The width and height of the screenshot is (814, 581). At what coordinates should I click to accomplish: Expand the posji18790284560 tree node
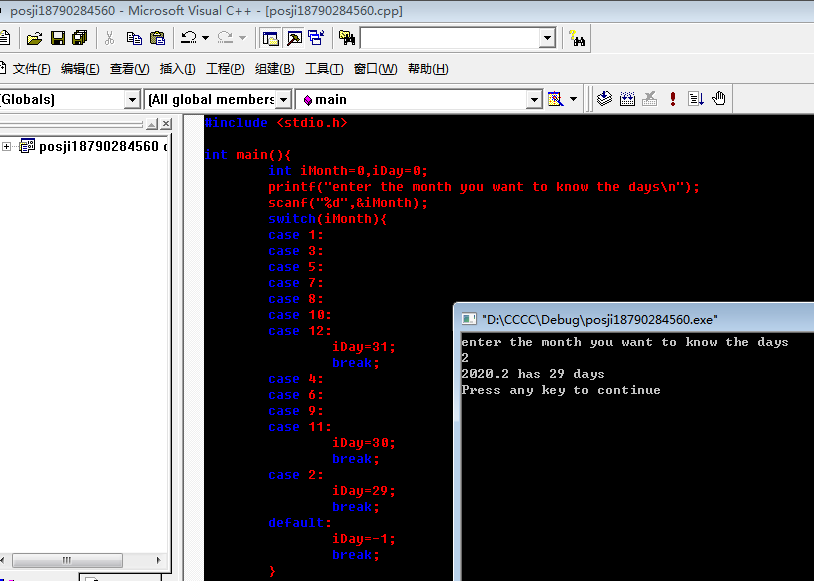point(6,146)
